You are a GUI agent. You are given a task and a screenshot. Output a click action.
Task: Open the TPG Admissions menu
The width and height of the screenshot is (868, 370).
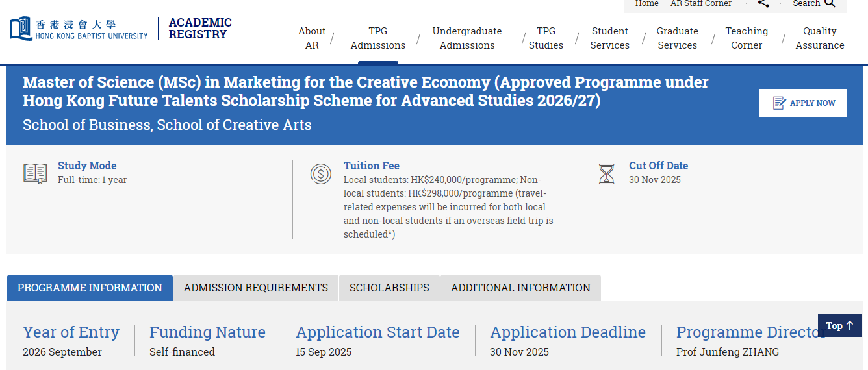coord(378,38)
